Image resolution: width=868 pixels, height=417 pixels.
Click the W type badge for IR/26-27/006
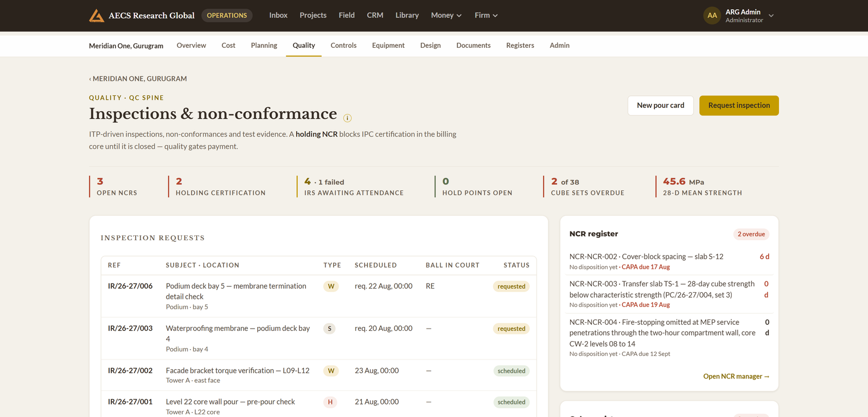click(331, 286)
